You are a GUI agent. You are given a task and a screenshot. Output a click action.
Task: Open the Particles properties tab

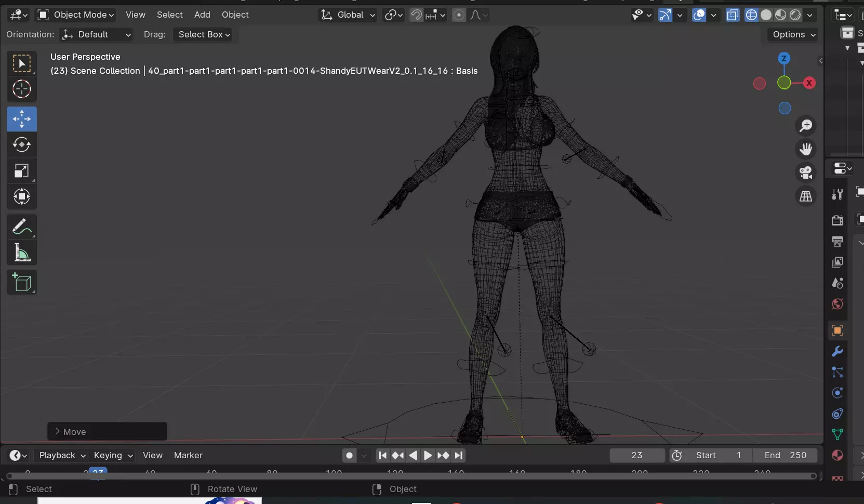[838, 372]
